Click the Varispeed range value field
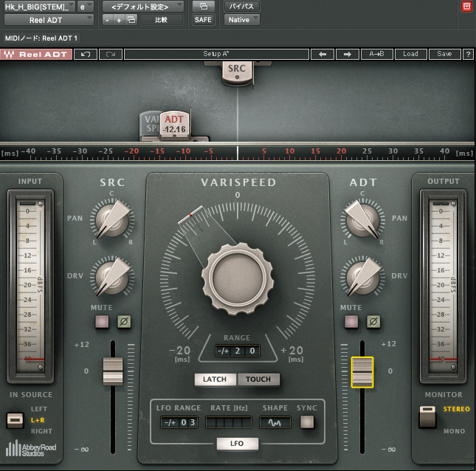476x471 pixels. (238, 351)
